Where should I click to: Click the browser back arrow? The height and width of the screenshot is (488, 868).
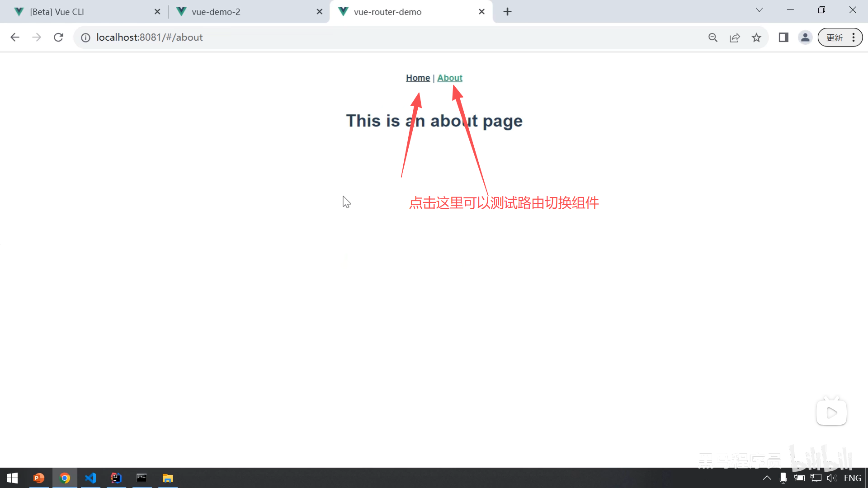(x=15, y=38)
